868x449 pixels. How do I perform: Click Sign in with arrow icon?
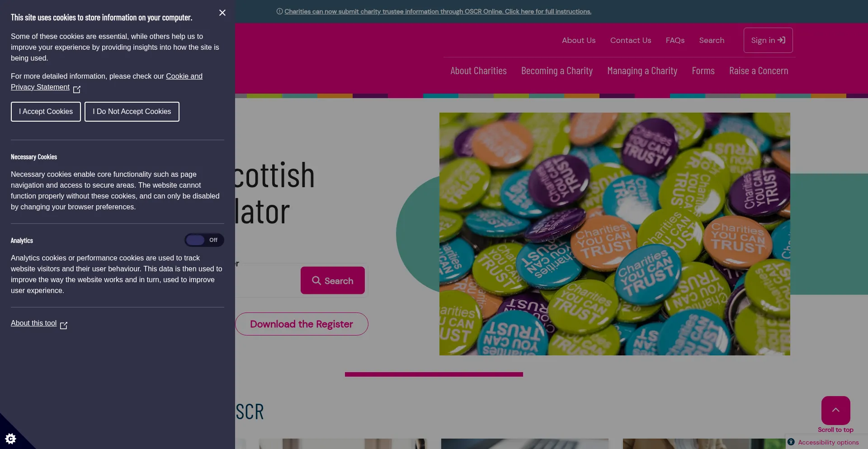(x=768, y=40)
